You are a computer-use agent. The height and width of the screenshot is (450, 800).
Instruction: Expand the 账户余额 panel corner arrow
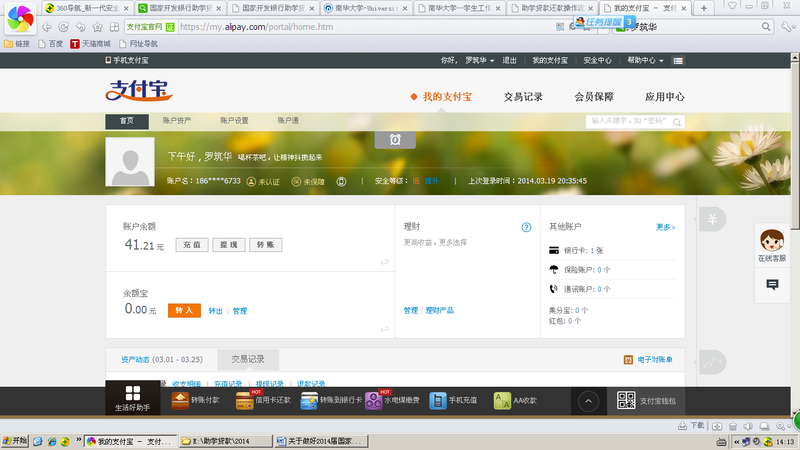click(x=385, y=262)
